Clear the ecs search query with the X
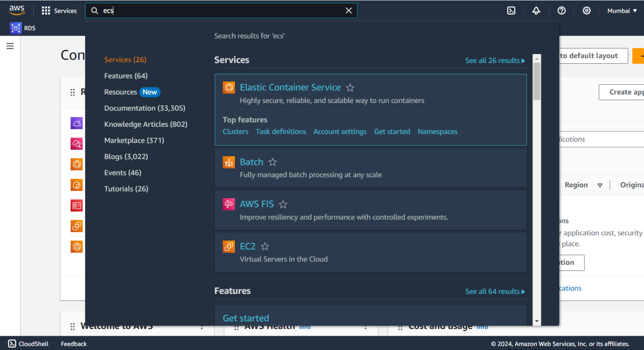The image size is (644, 350). point(348,10)
